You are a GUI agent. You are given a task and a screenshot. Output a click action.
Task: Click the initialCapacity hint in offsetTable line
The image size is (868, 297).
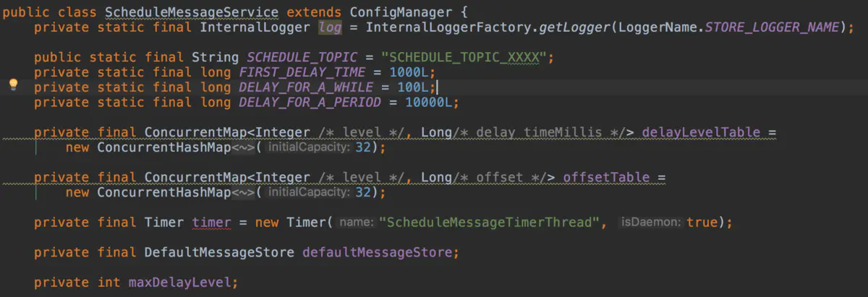pos(310,192)
